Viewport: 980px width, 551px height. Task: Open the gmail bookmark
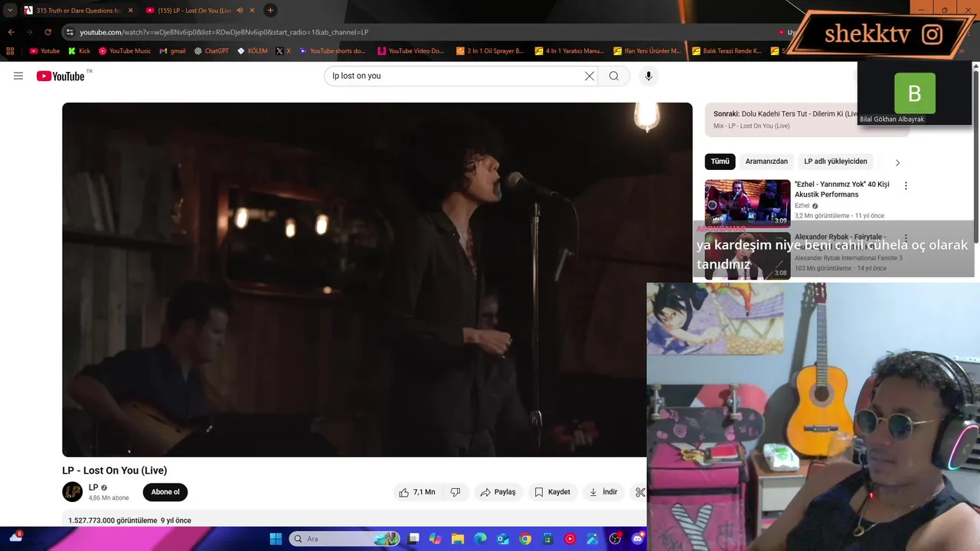click(172, 51)
